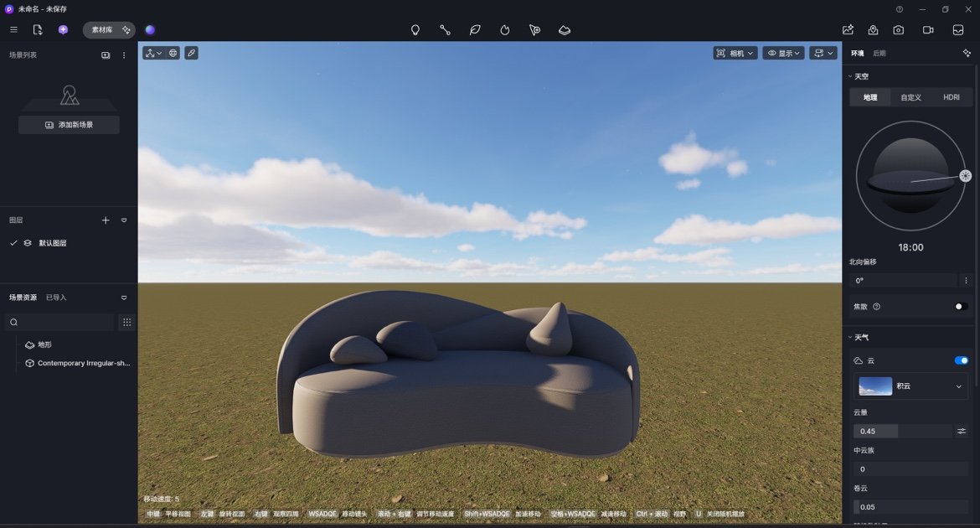Image resolution: width=980 pixels, height=528 pixels.
Task: Switch to video recording mode
Action: (x=928, y=30)
